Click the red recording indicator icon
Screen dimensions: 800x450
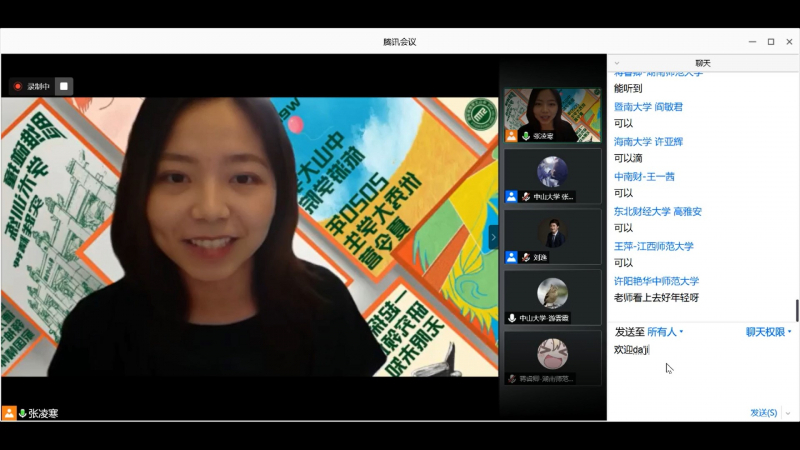[x=18, y=86]
